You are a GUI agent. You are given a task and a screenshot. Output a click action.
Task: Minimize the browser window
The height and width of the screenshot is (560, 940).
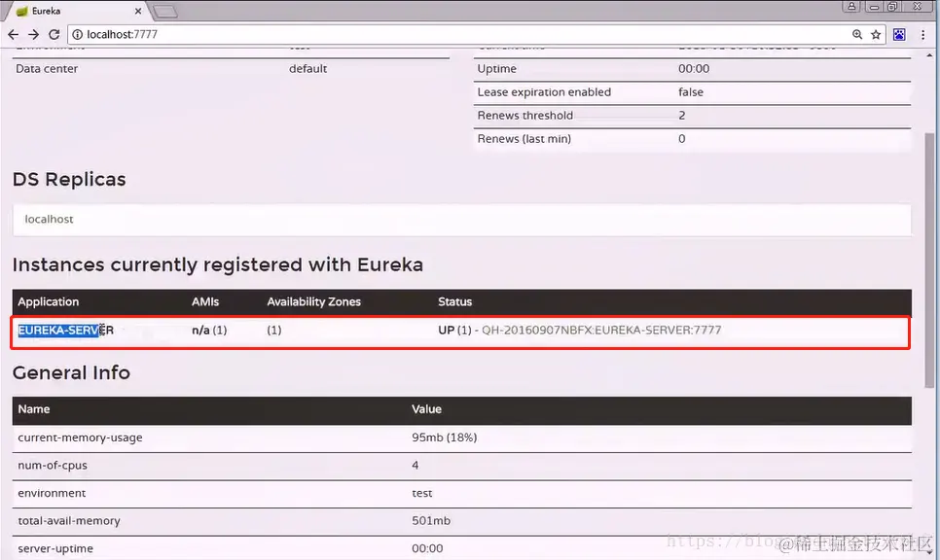pyautogui.click(x=875, y=7)
